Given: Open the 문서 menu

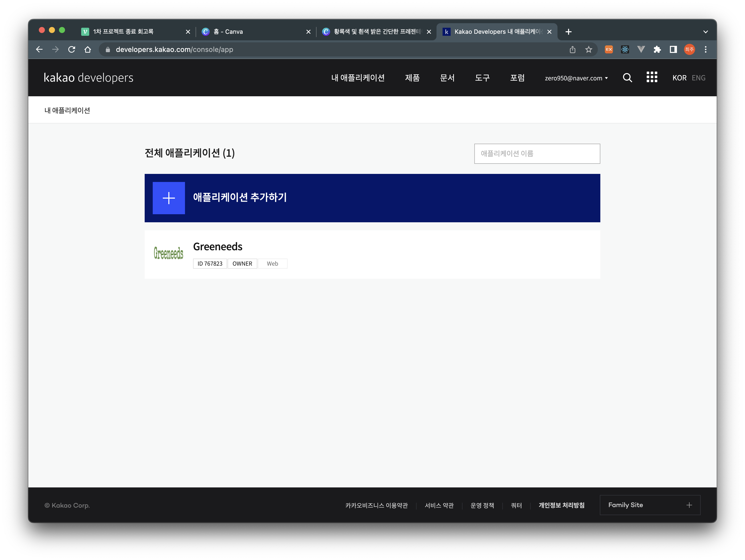Looking at the screenshot, I should (447, 78).
